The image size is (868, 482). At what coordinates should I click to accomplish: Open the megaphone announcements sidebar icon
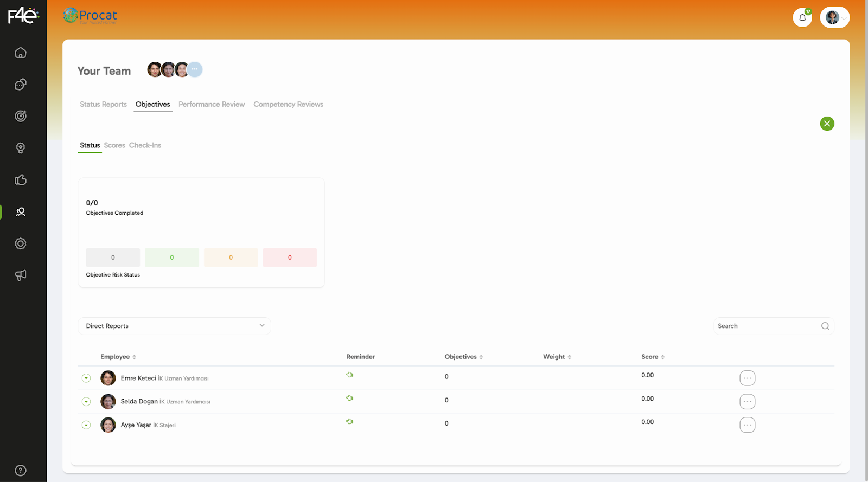tap(21, 275)
